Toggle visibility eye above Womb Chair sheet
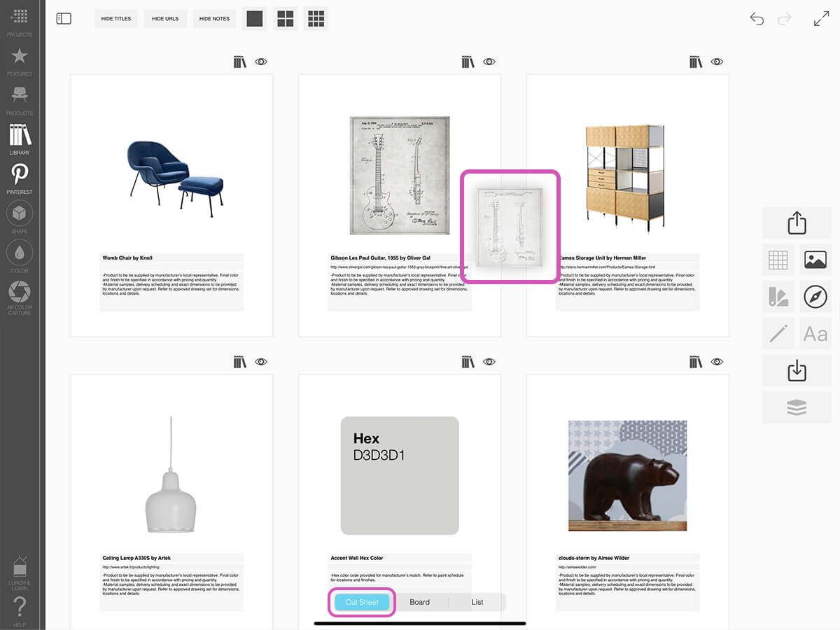Image resolution: width=840 pixels, height=630 pixels. pos(261,62)
